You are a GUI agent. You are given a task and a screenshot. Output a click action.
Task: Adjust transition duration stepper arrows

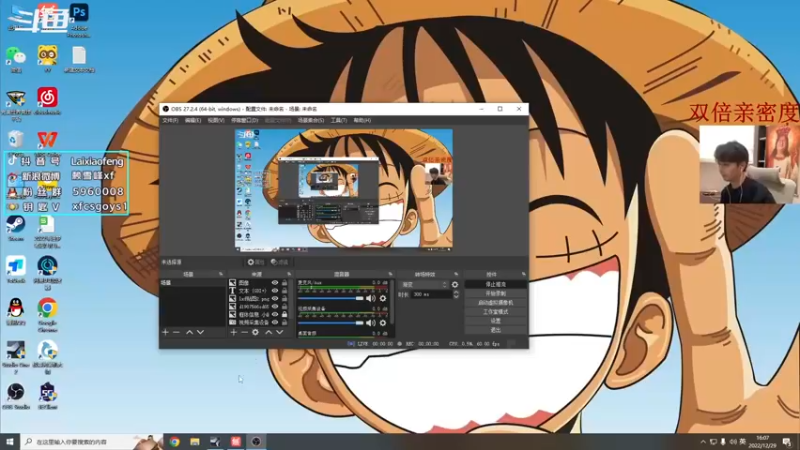(x=456, y=294)
